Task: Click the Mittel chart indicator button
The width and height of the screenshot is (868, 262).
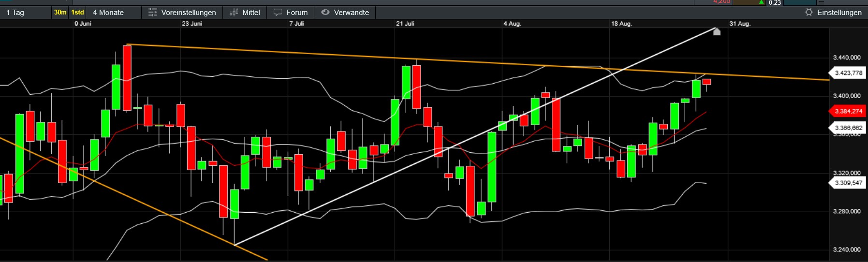Action: coord(245,13)
